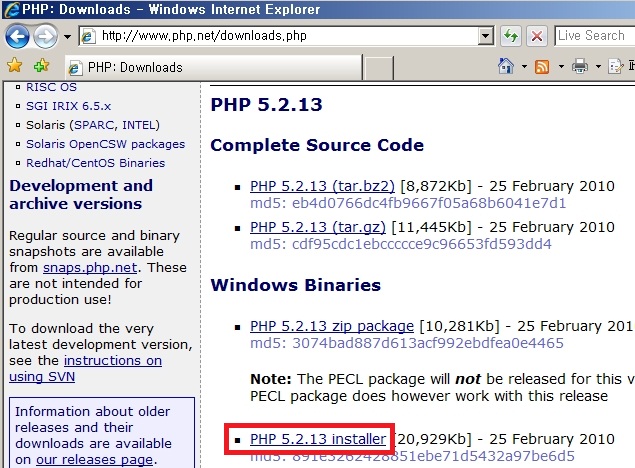The height and width of the screenshot is (468, 635).
Task: Expand the address bar history dropdown
Action: coord(485,36)
